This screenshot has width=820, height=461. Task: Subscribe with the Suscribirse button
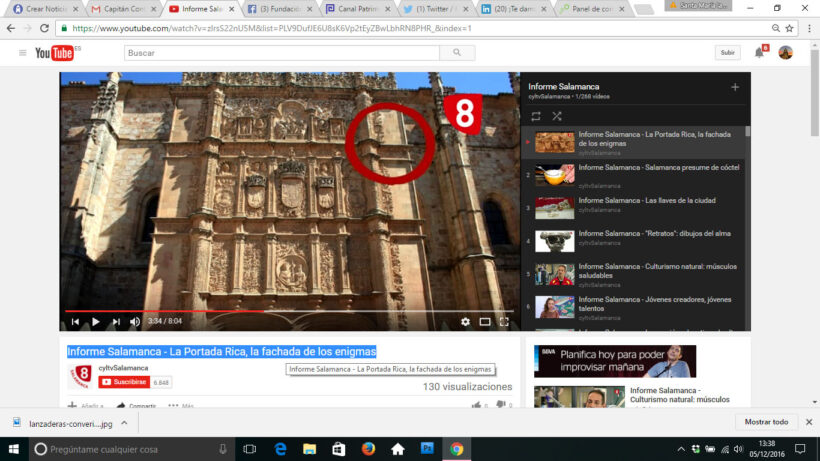(x=124, y=382)
